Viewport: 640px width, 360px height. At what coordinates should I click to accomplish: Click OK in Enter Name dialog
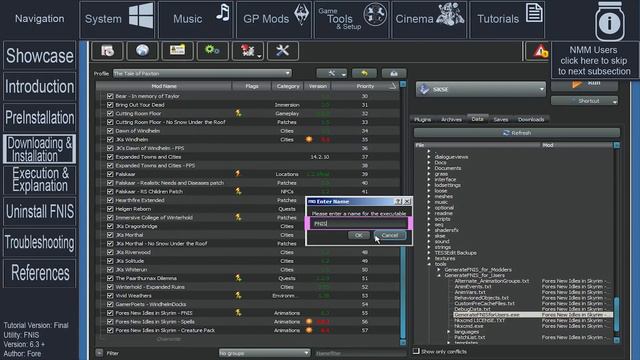(x=358, y=235)
